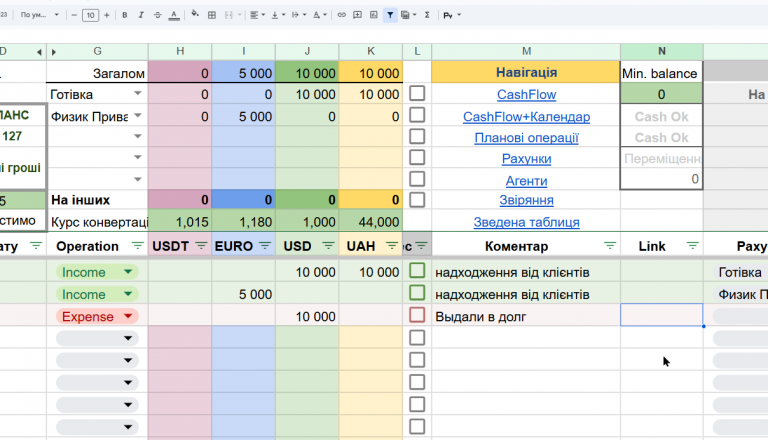This screenshot has height=440, width=768.
Task: Open the Готівка account dropdown arrow
Action: (x=138, y=93)
